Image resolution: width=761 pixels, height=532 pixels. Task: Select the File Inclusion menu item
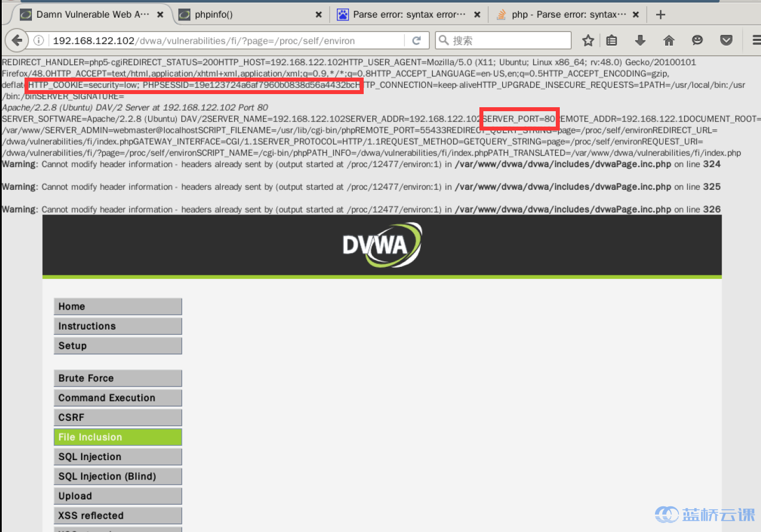coord(118,437)
